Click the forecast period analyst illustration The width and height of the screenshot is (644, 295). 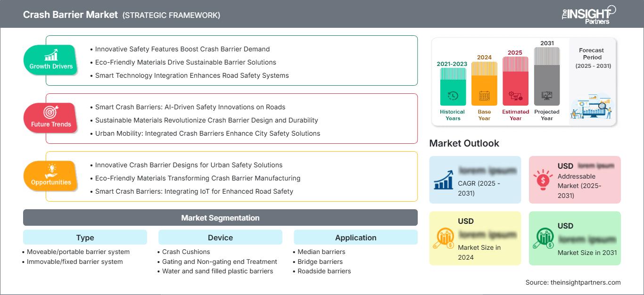592,107
